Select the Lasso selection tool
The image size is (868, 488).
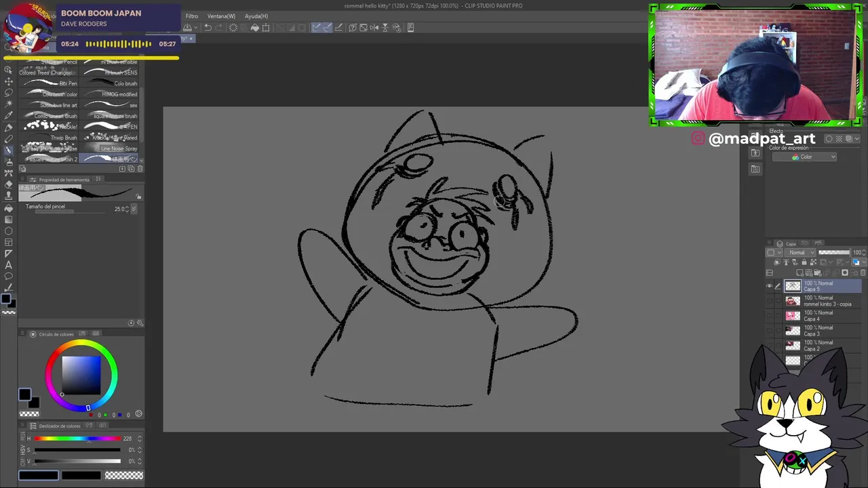pyautogui.click(x=9, y=93)
